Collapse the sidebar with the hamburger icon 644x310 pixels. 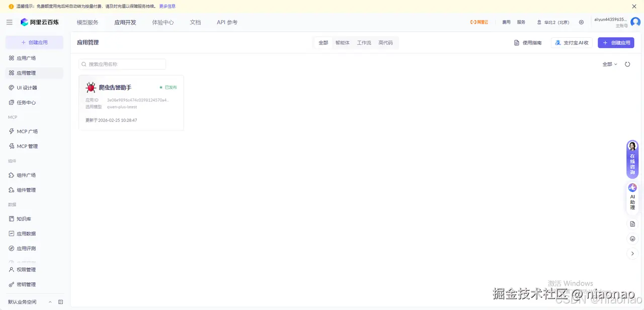[x=9, y=22]
